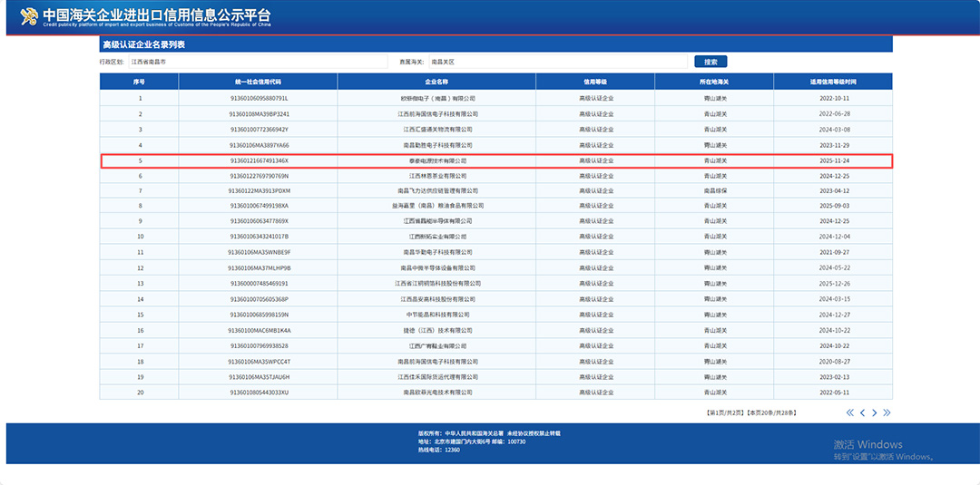Click the 搜索 search button
Viewport: 980px width, 485px height.
pyautogui.click(x=710, y=62)
